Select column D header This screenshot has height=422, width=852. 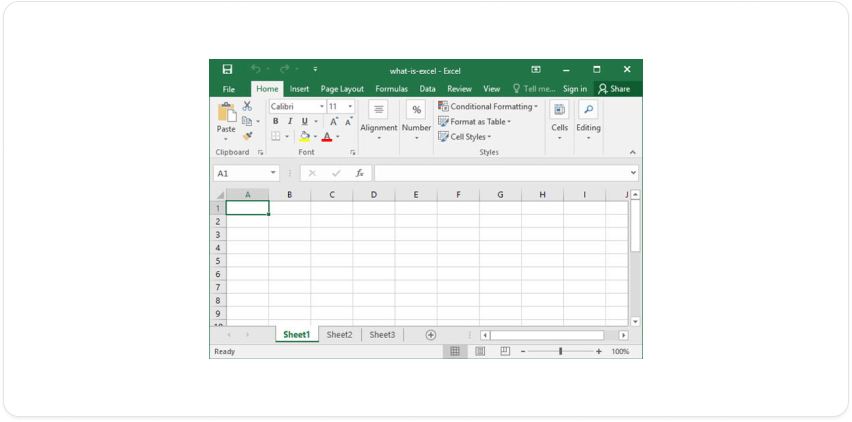pos(374,194)
